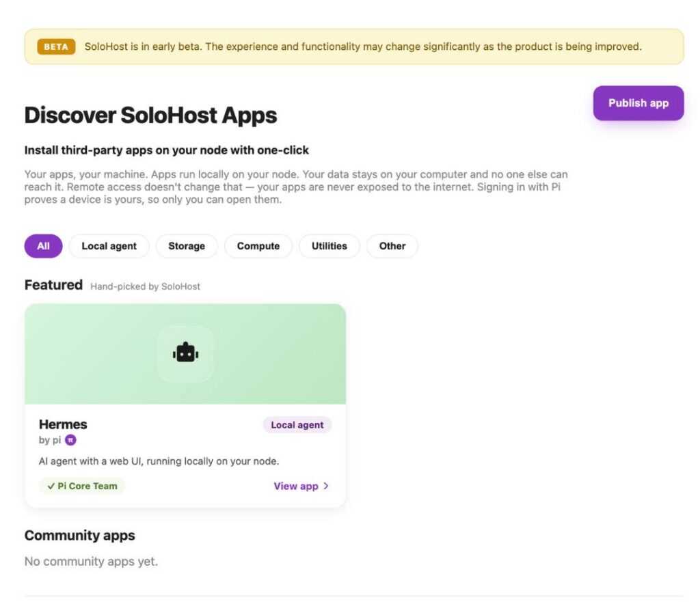Click the green Hermes card banner
This screenshot has width=700, height=602.
click(185, 354)
